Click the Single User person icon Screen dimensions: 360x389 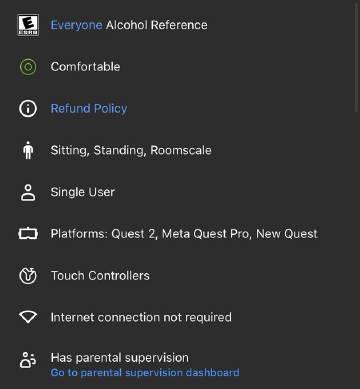coord(28,192)
